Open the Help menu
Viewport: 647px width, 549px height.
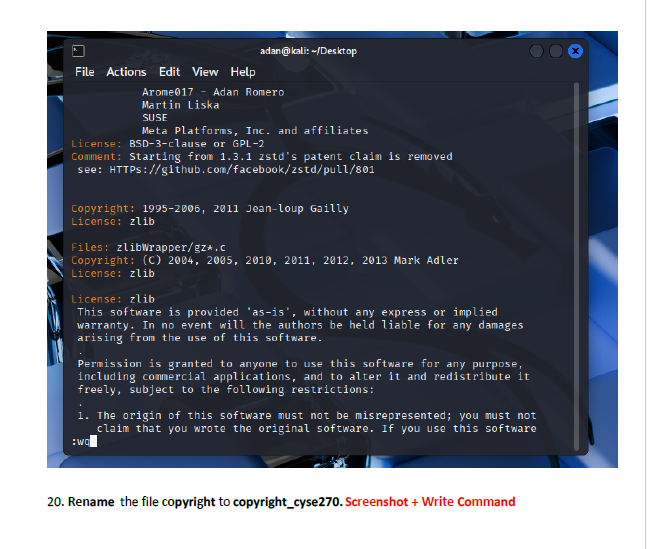click(243, 72)
